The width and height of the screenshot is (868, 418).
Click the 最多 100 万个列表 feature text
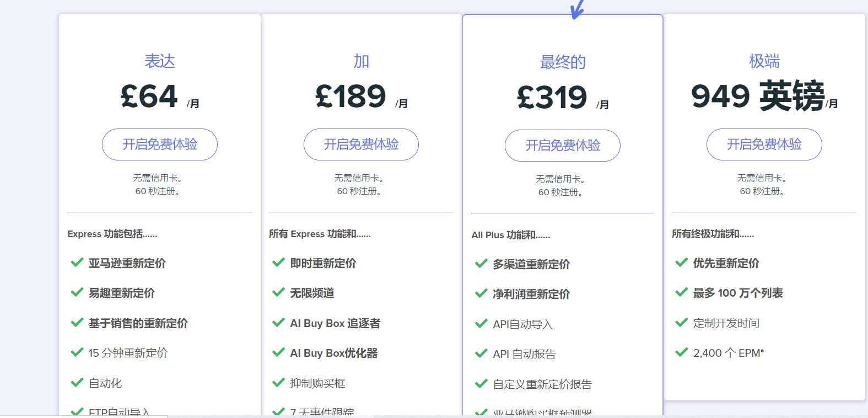click(x=738, y=293)
